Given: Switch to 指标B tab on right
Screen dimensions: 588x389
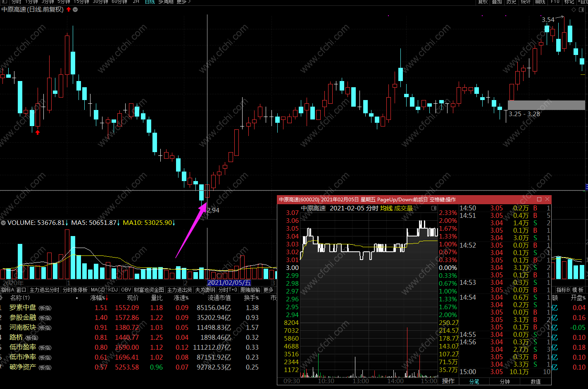Looking at the screenshot, I should click(563, 290).
